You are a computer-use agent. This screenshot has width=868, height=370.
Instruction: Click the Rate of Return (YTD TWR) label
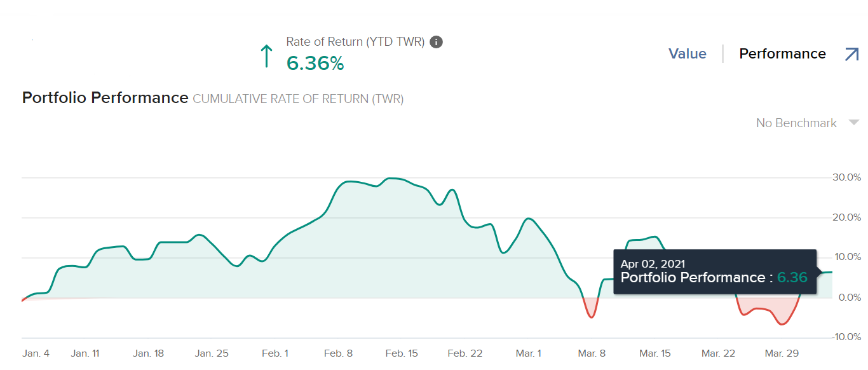point(355,42)
